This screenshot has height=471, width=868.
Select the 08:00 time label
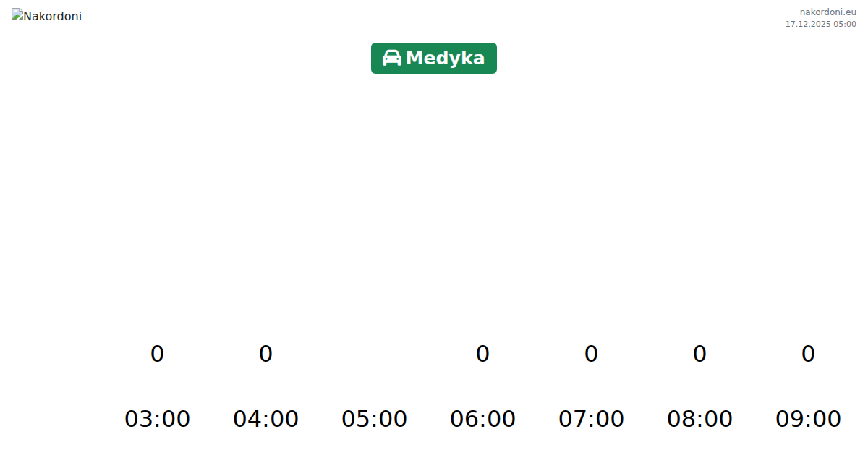pyautogui.click(x=699, y=419)
